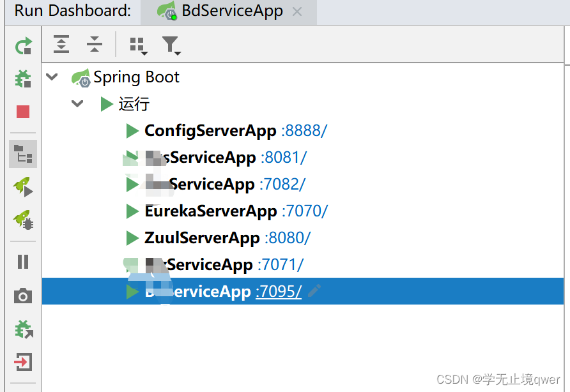
Task: Open the Group By grid dropdown
Action: 139,46
